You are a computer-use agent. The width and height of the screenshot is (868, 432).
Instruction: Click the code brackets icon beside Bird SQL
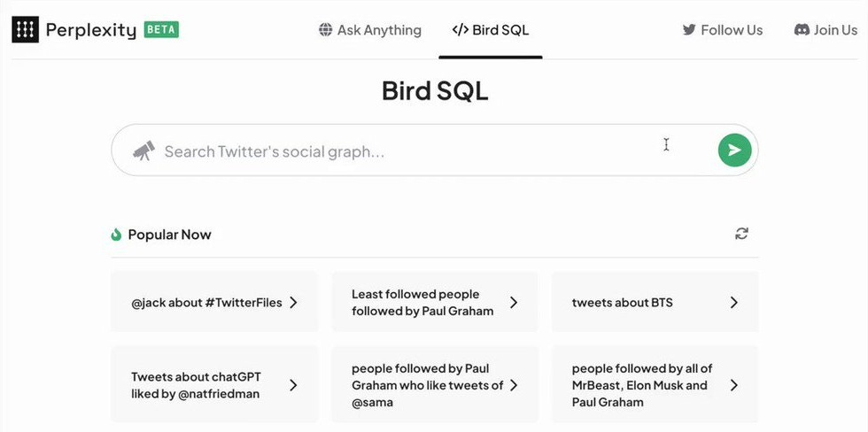[460, 30]
